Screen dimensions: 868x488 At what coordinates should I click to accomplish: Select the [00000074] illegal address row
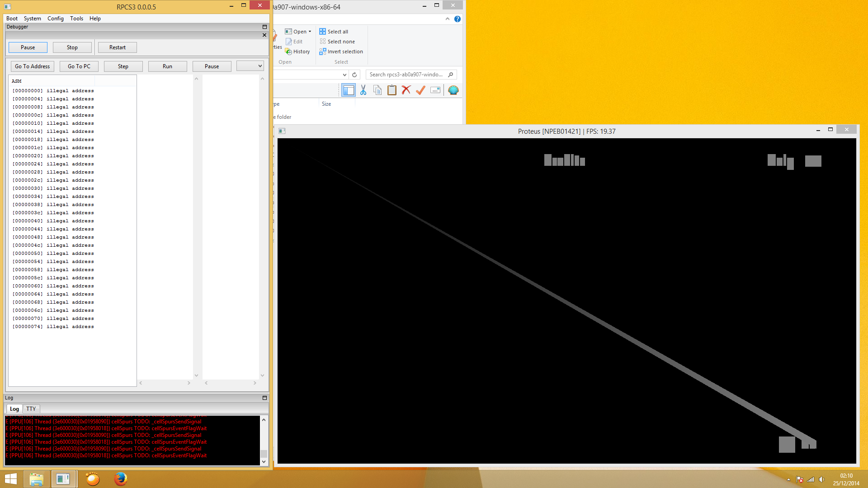click(x=53, y=327)
